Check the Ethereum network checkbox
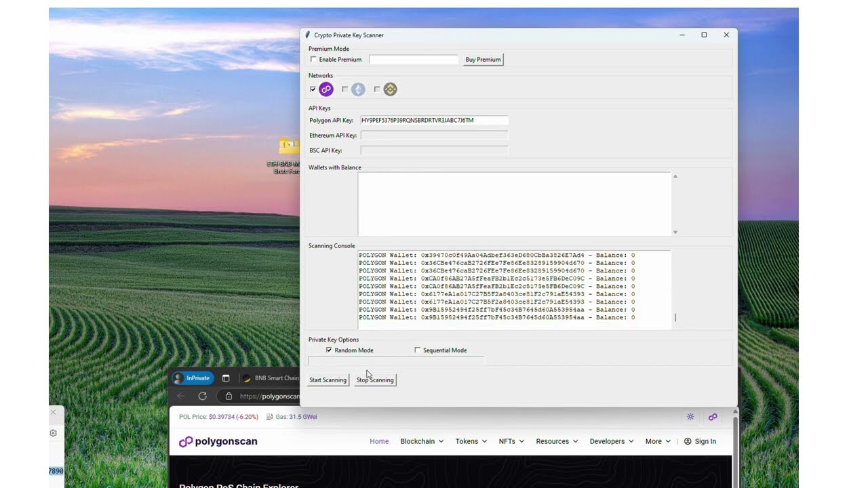Image resolution: width=868 pixels, height=488 pixels. (344, 89)
